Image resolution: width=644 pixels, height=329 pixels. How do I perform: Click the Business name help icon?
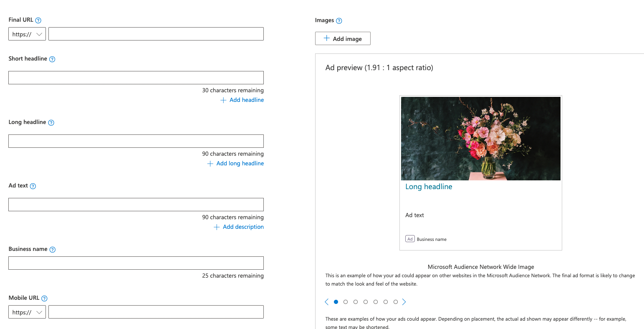53,250
